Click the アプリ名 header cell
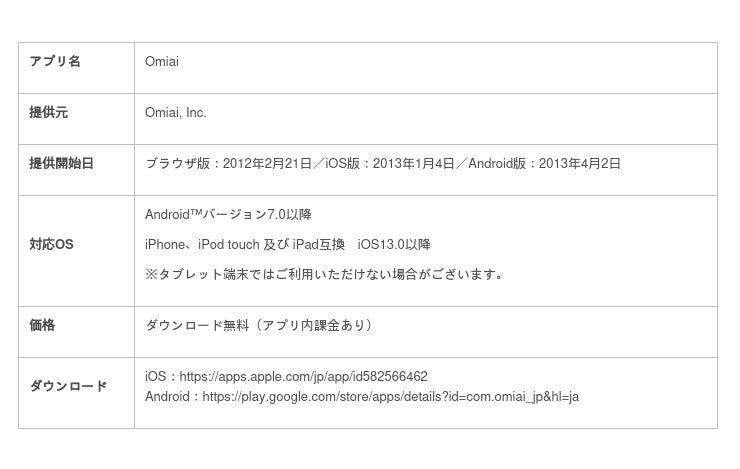 point(55,62)
